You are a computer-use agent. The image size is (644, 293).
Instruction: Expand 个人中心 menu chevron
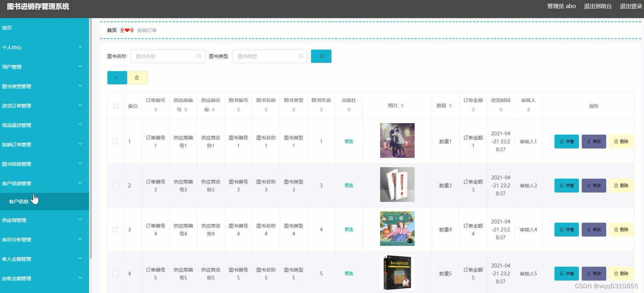pos(80,47)
